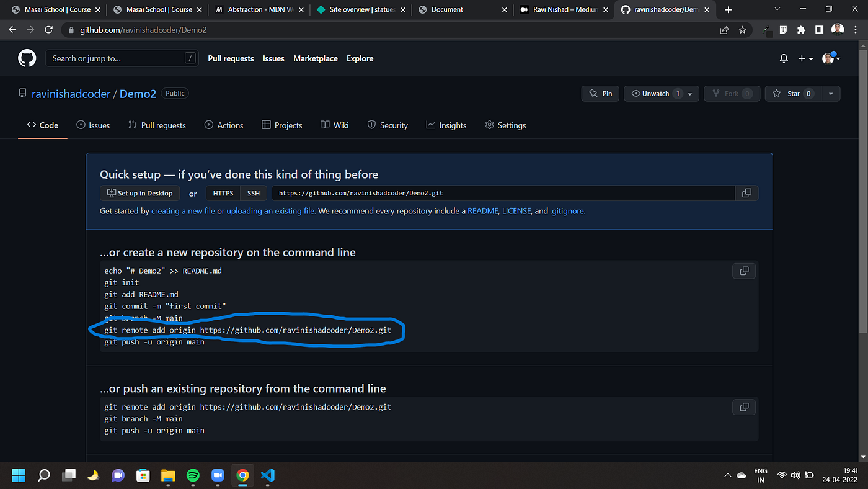This screenshot has width=868, height=489.
Task: Open a new browser tab
Action: click(728, 9)
